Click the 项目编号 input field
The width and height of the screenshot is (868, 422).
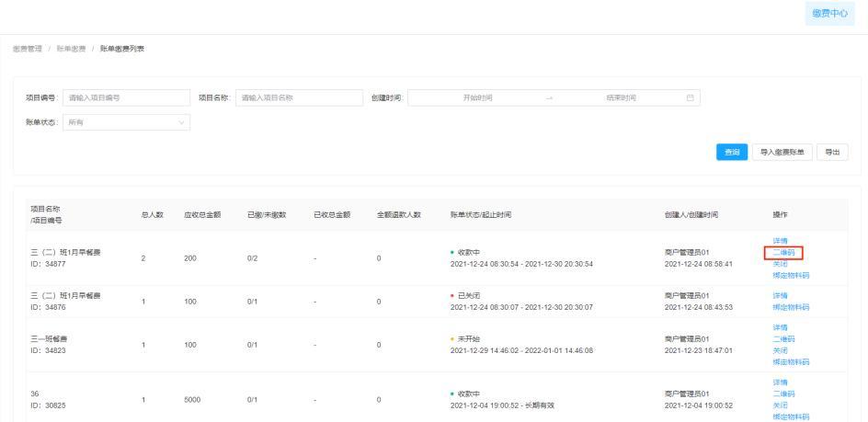[126, 98]
